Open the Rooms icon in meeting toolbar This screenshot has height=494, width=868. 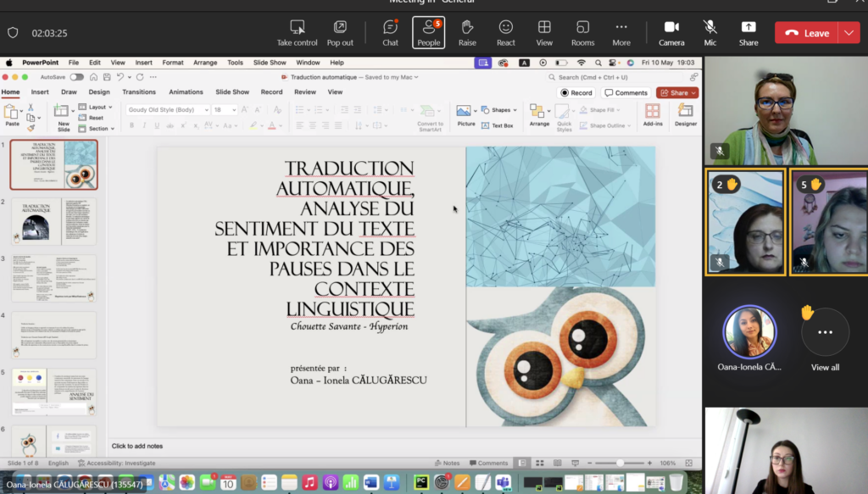[x=582, y=32]
